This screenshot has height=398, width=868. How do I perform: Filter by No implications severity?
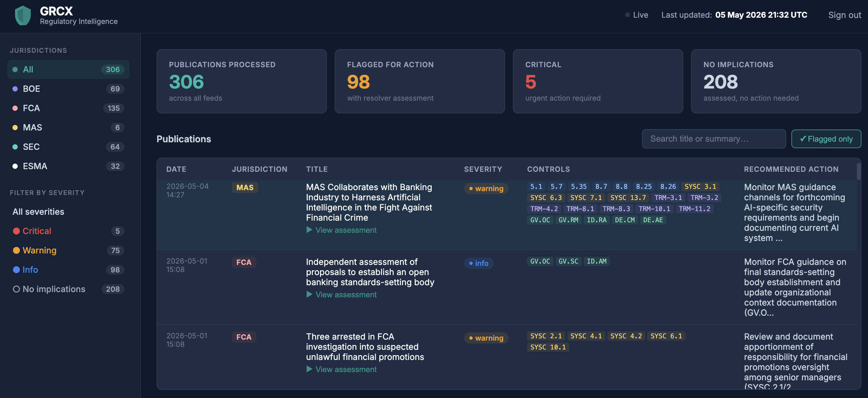[x=68, y=289]
